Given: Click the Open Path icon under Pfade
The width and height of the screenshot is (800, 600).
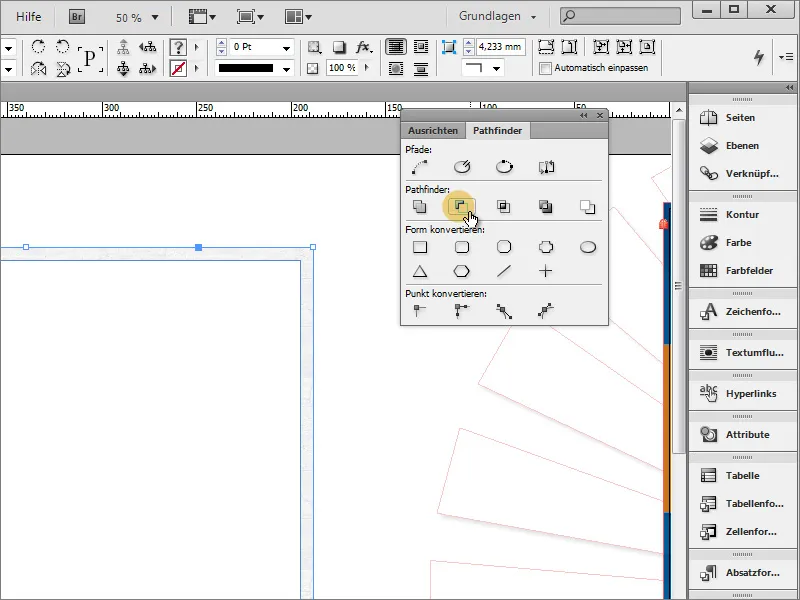Looking at the screenshot, I should click(x=462, y=167).
